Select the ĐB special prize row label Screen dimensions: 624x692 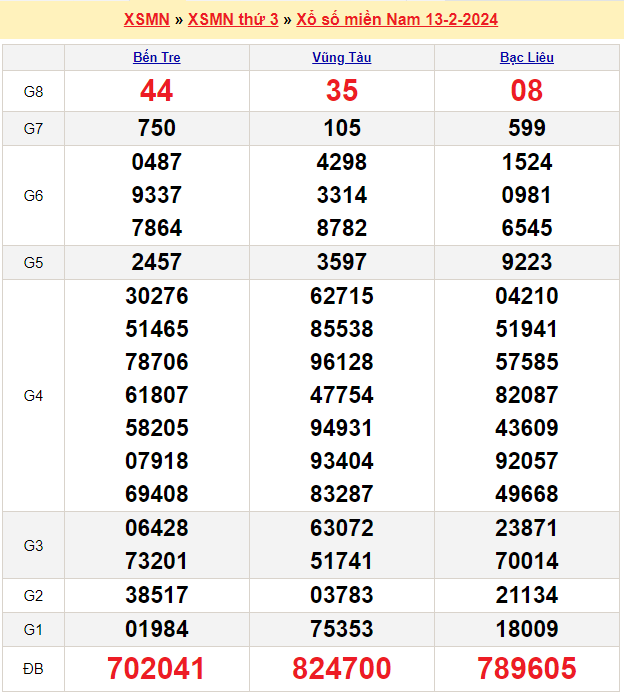33,668
